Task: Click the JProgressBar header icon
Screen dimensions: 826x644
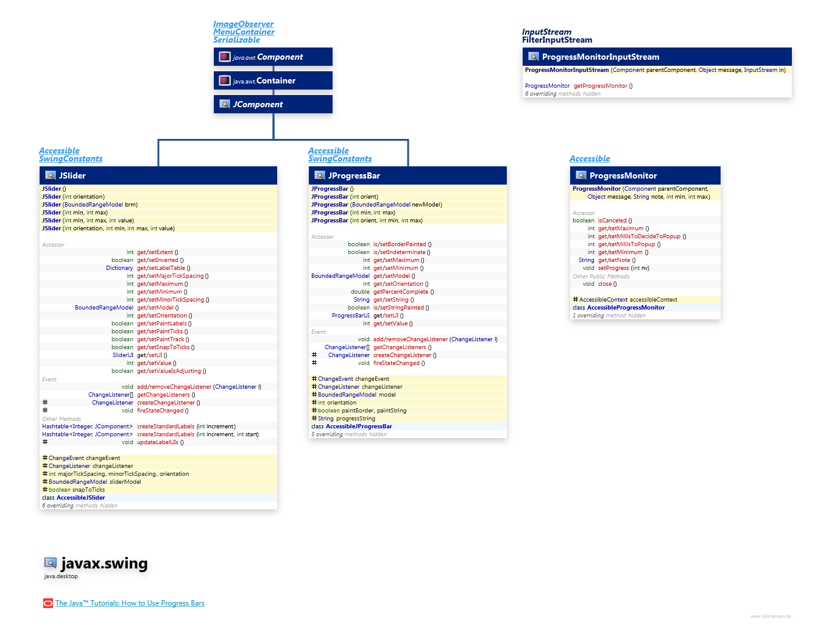Action: coord(320,175)
